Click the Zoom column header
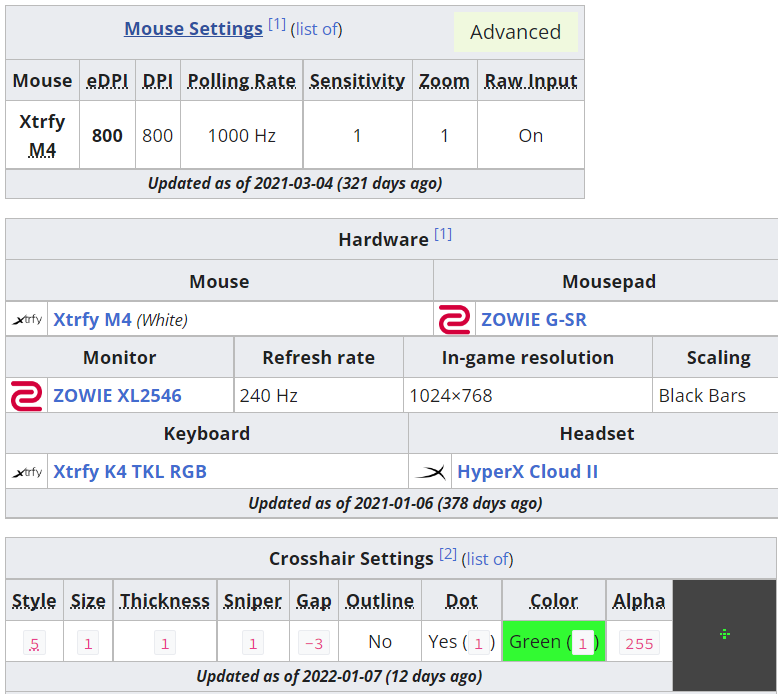778x694 pixels. (x=444, y=80)
